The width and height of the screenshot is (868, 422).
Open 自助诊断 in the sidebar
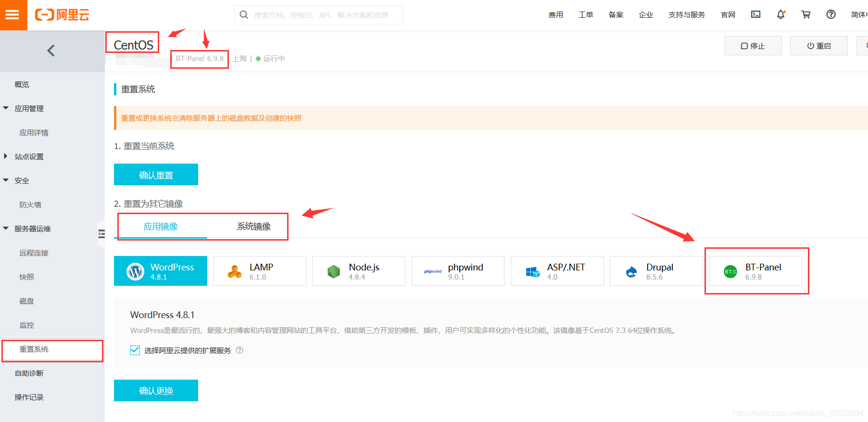29,373
